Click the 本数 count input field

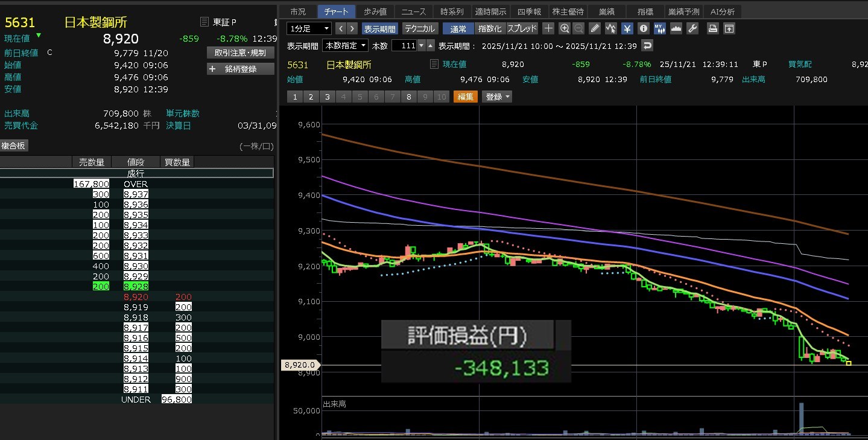click(x=404, y=46)
